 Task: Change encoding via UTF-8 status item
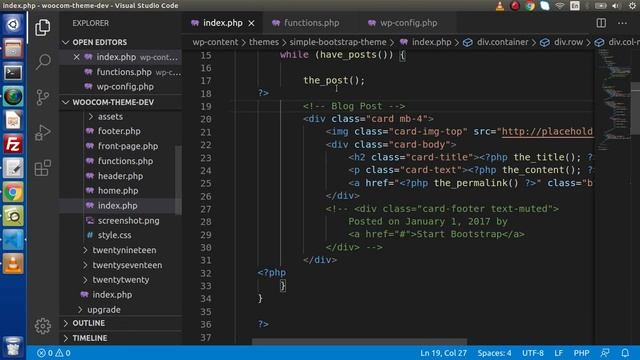tap(533, 353)
